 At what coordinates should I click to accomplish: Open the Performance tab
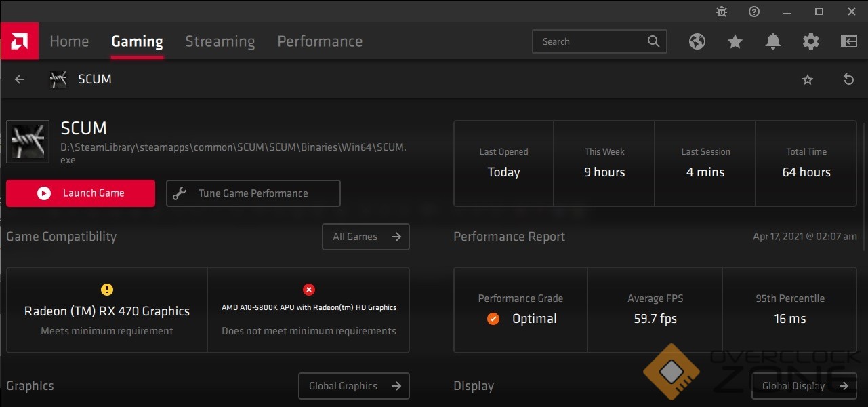(320, 41)
